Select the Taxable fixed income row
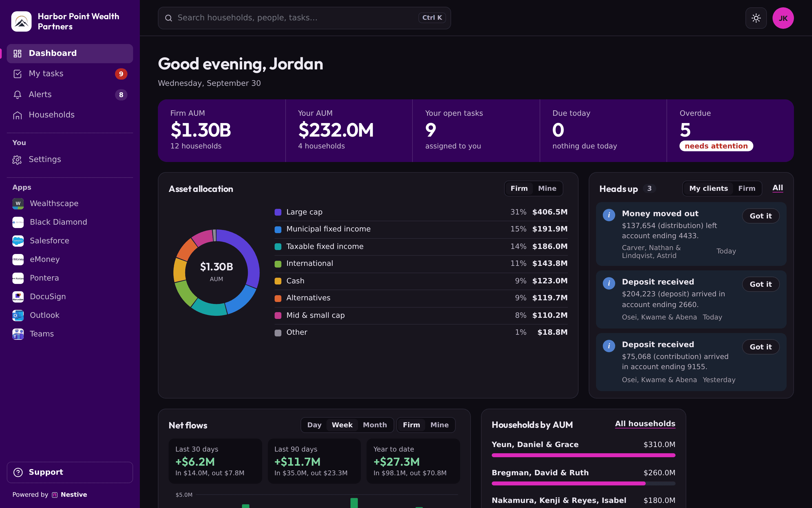 point(421,247)
